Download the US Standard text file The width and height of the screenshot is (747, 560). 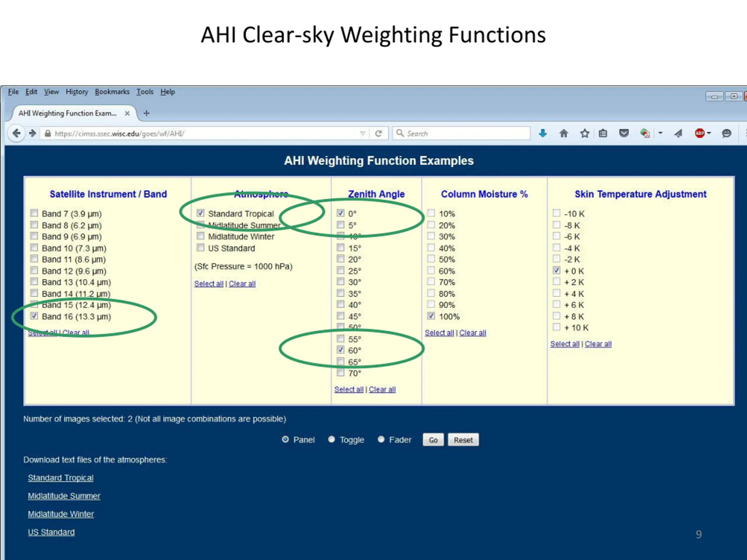[x=51, y=532]
